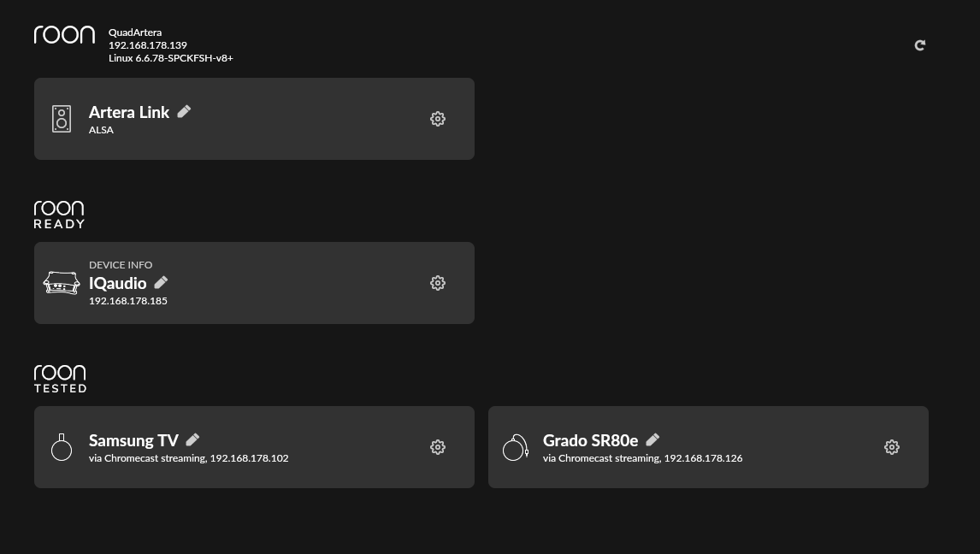The image size is (980, 554).
Task: Click the Artera Link speaker icon
Action: click(x=62, y=119)
